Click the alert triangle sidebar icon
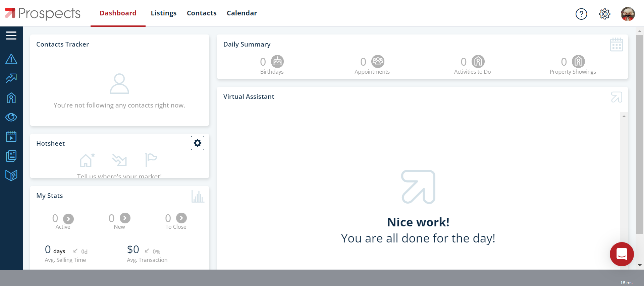The image size is (644, 286). coord(11,59)
